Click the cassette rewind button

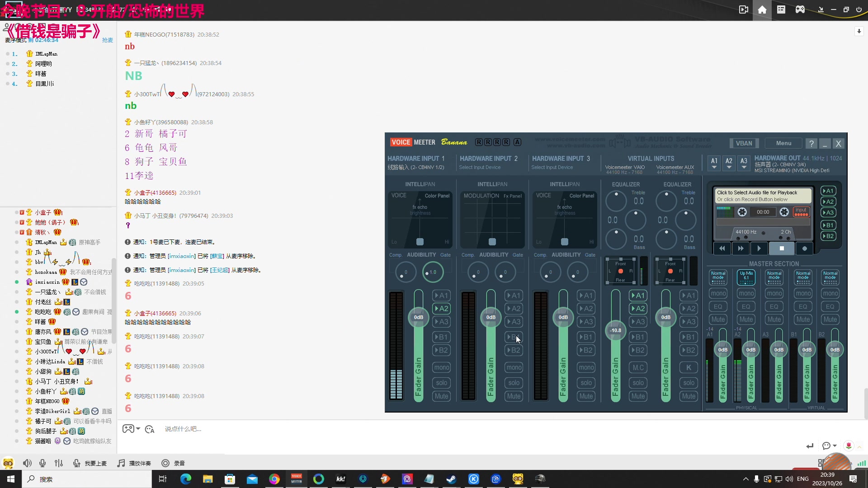(722, 249)
